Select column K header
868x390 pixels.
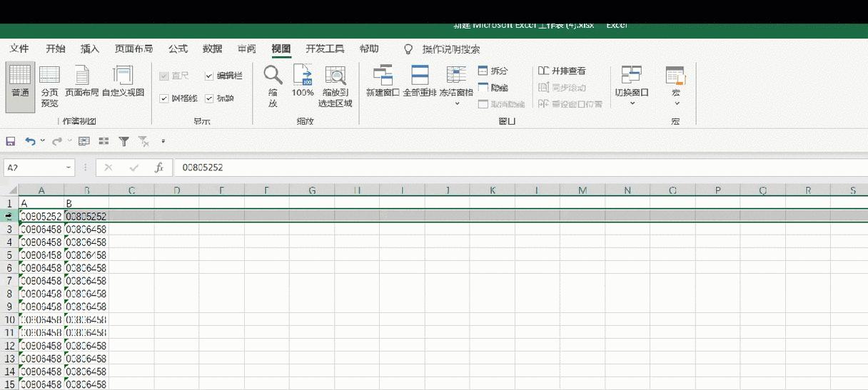(x=492, y=190)
